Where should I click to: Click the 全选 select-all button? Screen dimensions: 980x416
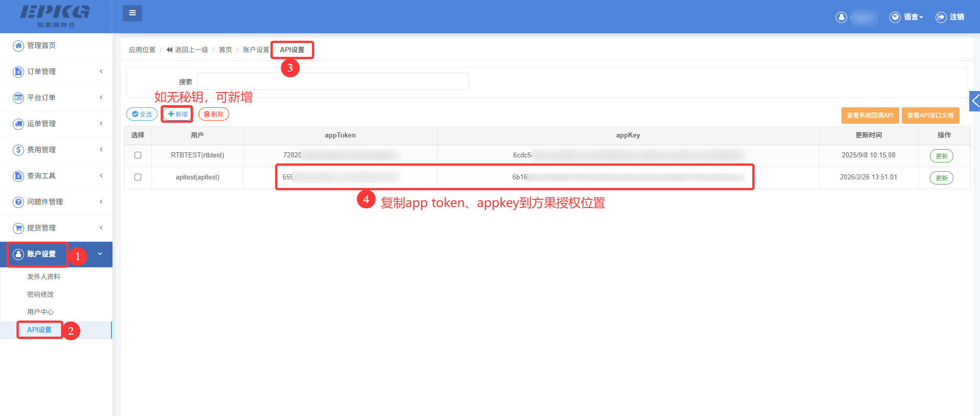click(x=142, y=114)
